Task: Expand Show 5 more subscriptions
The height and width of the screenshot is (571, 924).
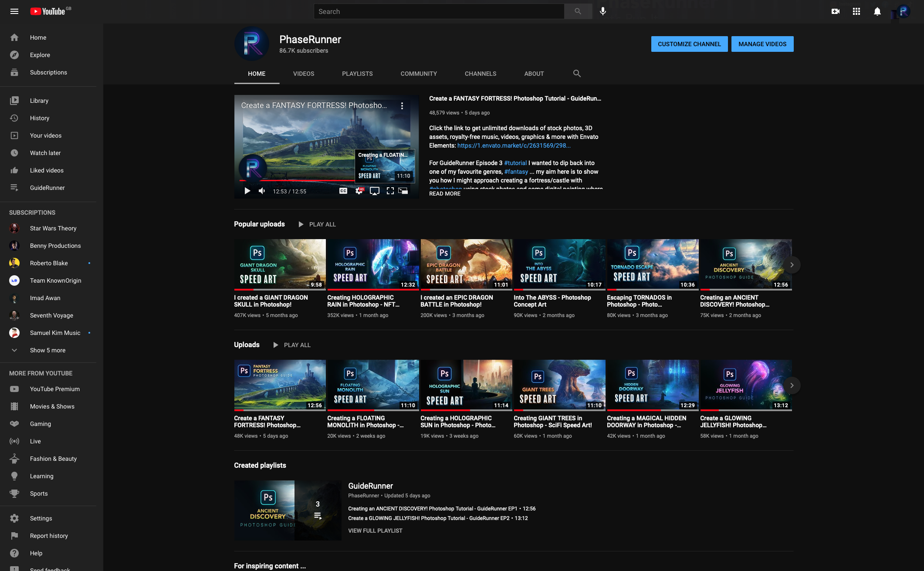Action: point(47,350)
